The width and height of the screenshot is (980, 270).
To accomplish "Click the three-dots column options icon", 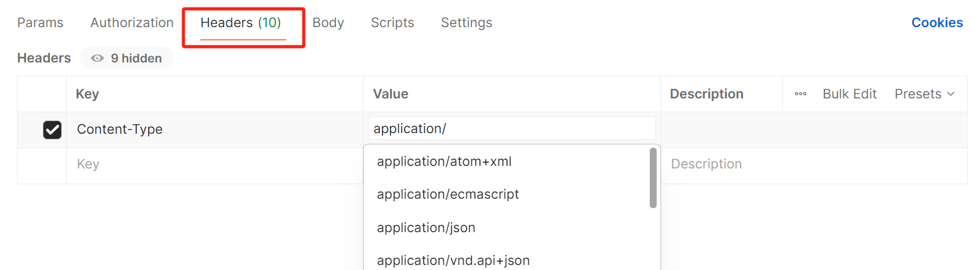I will coord(800,94).
